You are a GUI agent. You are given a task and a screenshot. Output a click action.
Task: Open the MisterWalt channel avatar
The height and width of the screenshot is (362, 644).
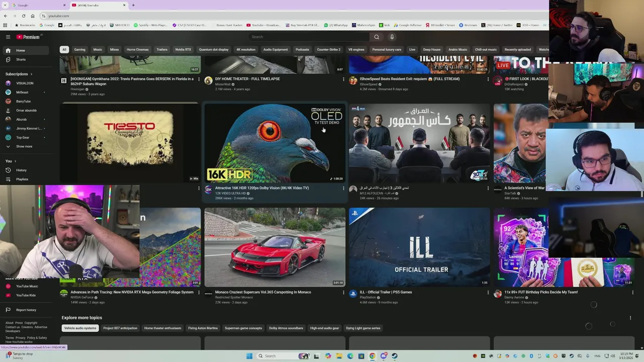(x=209, y=80)
